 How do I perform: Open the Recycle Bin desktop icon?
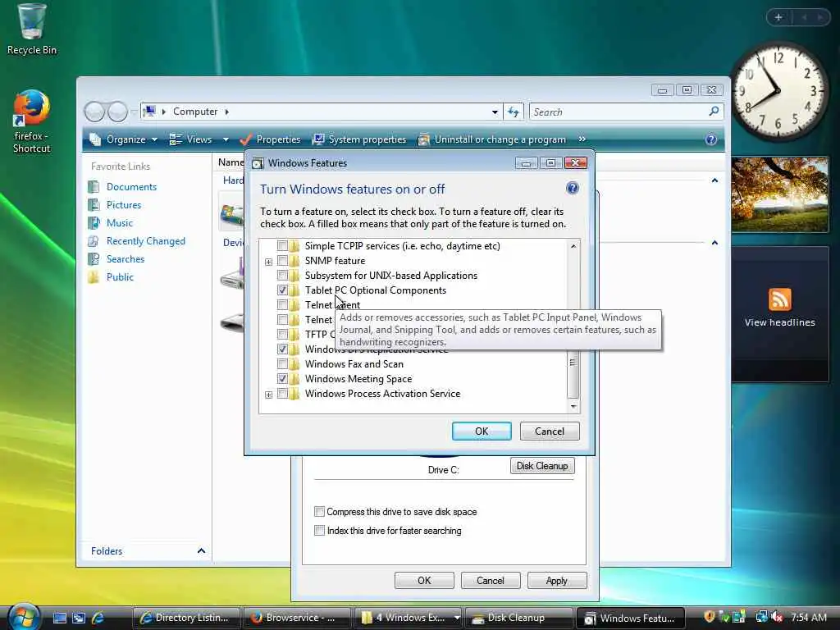point(31,30)
